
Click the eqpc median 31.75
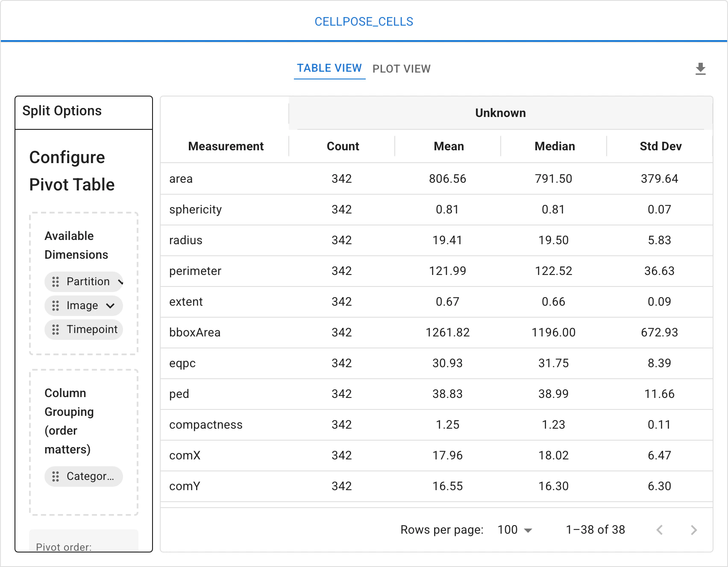[x=554, y=363]
